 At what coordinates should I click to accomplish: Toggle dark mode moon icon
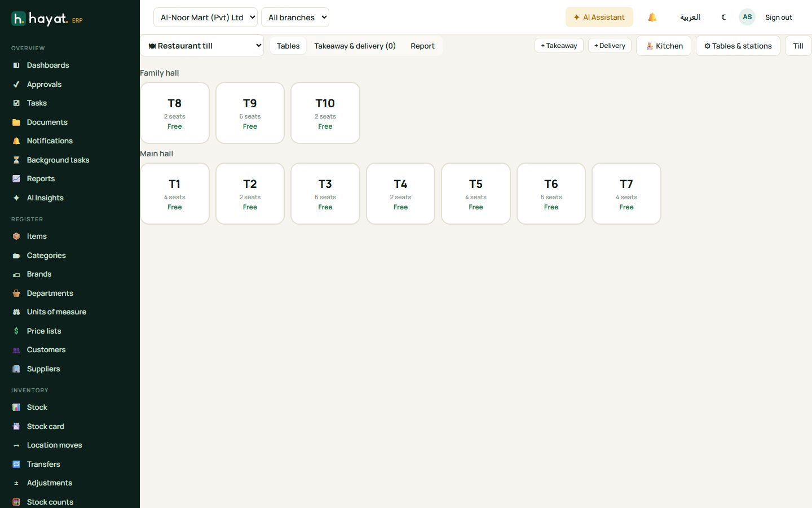click(x=724, y=17)
